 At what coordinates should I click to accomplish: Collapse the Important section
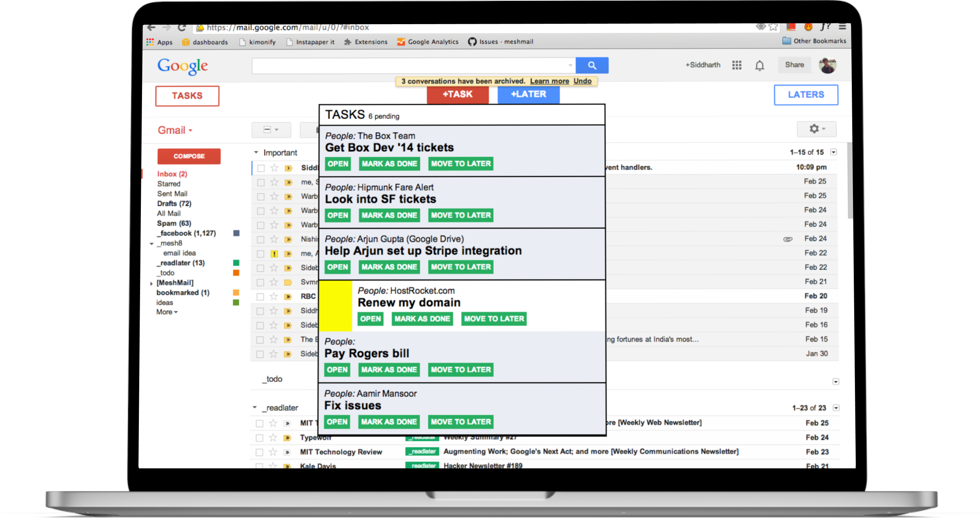click(x=256, y=152)
